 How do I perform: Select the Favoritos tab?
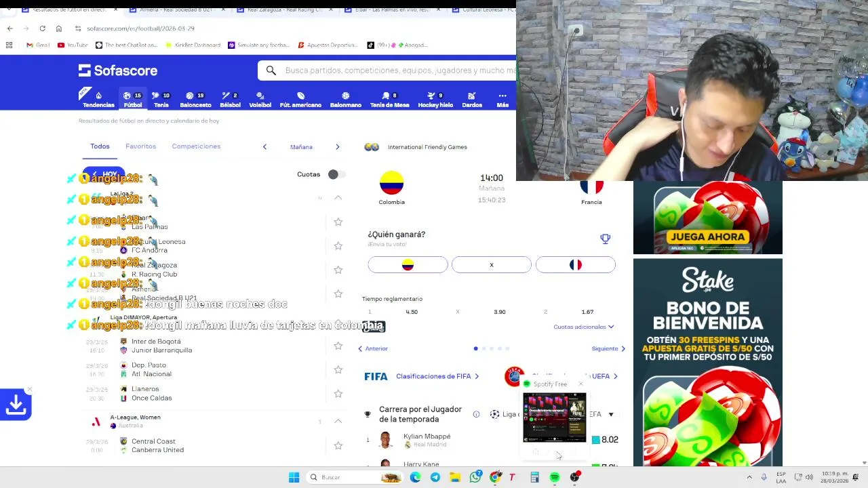click(x=140, y=146)
